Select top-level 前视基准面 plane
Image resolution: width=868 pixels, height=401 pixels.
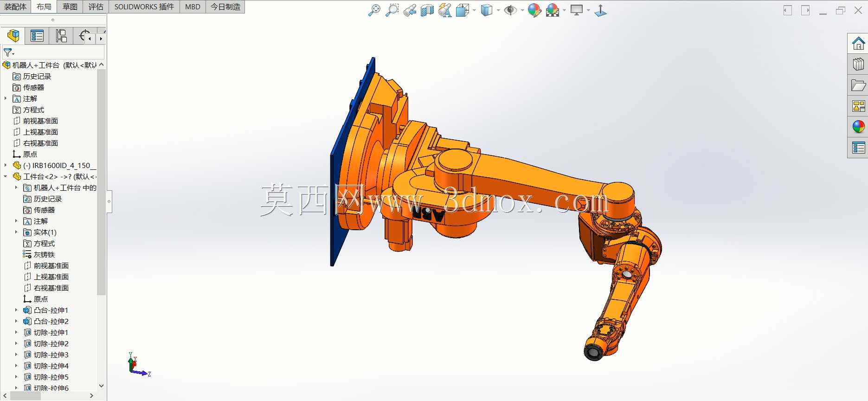[35, 121]
